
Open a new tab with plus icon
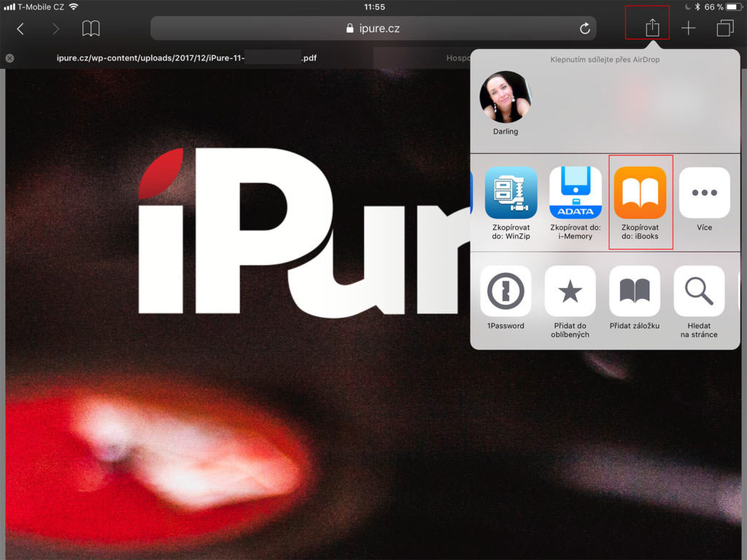pos(689,28)
